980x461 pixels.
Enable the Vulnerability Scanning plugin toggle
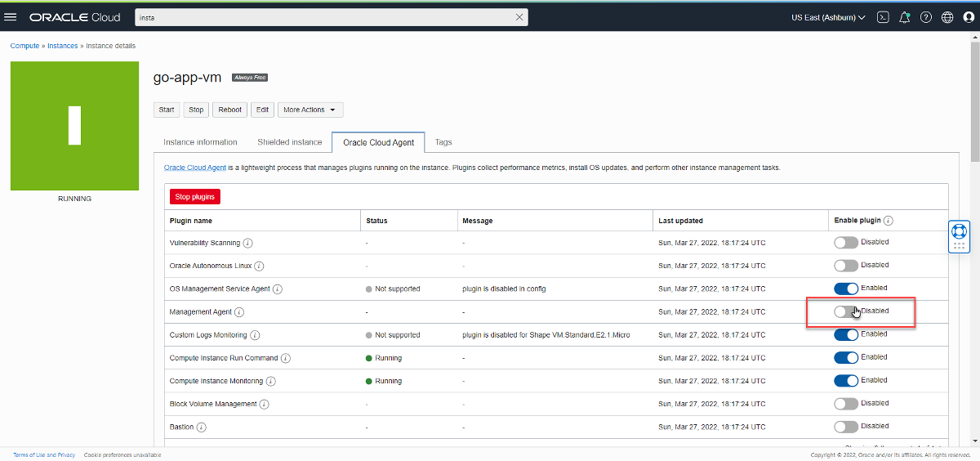click(x=846, y=243)
